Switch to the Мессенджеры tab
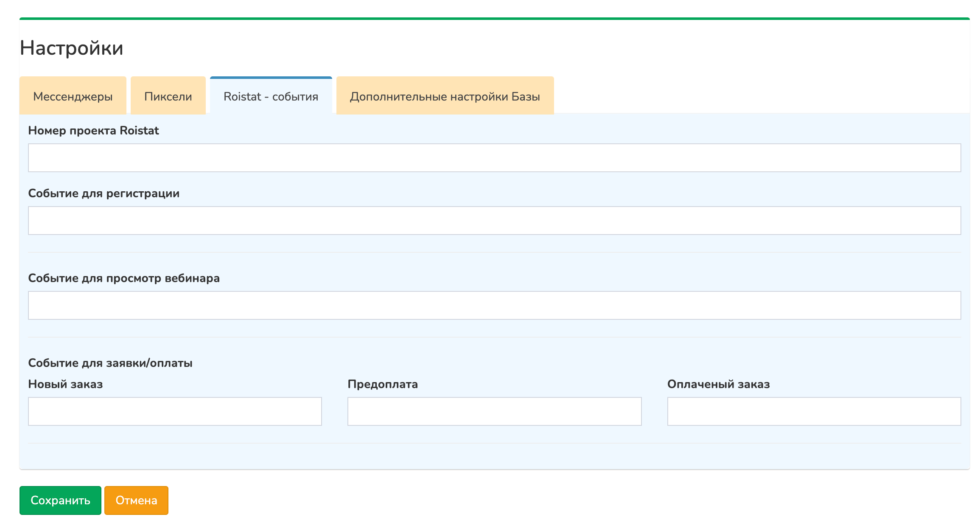980x531 pixels. tap(73, 96)
